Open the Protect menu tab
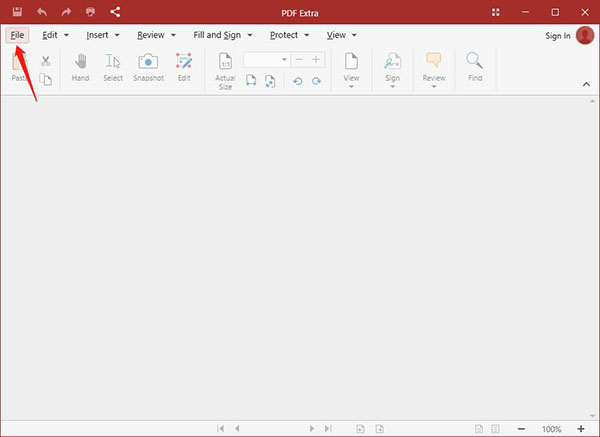This screenshot has height=437, width=600. [284, 35]
